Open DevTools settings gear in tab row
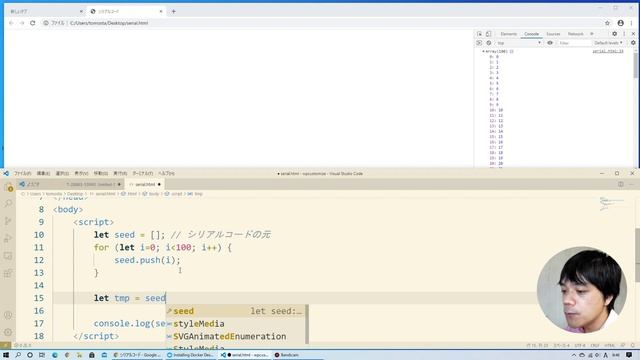The width and height of the screenshot is (640, 360). pyautogui.click(x=614, y=34)
